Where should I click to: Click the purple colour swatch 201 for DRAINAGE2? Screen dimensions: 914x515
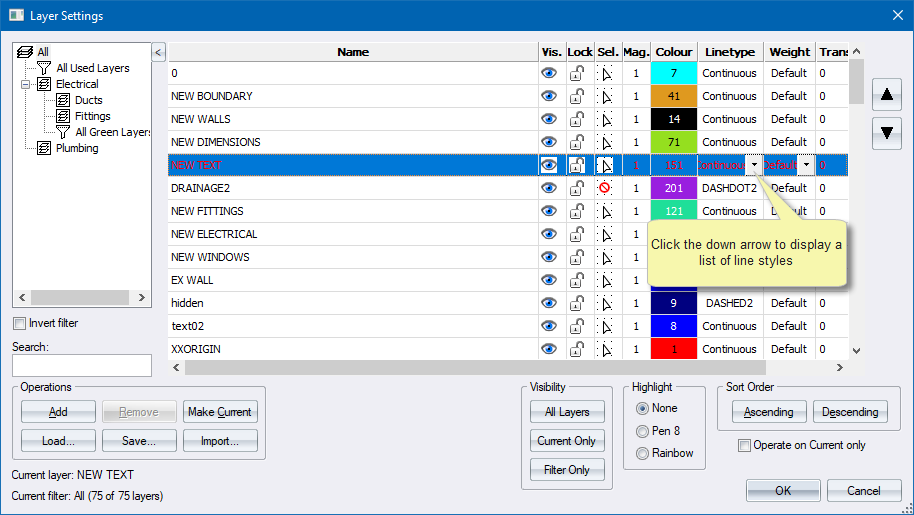point(673,188)
